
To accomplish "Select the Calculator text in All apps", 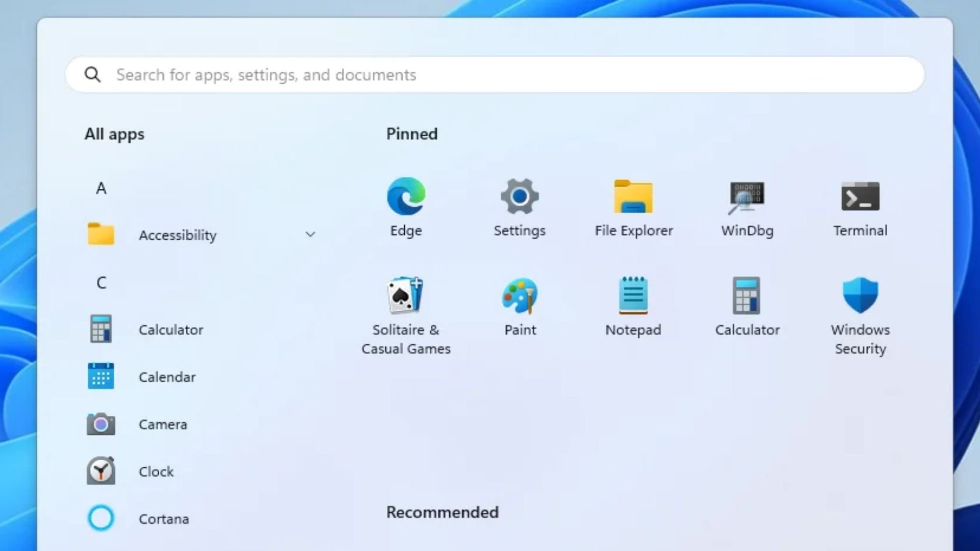I will pos(171,330).
